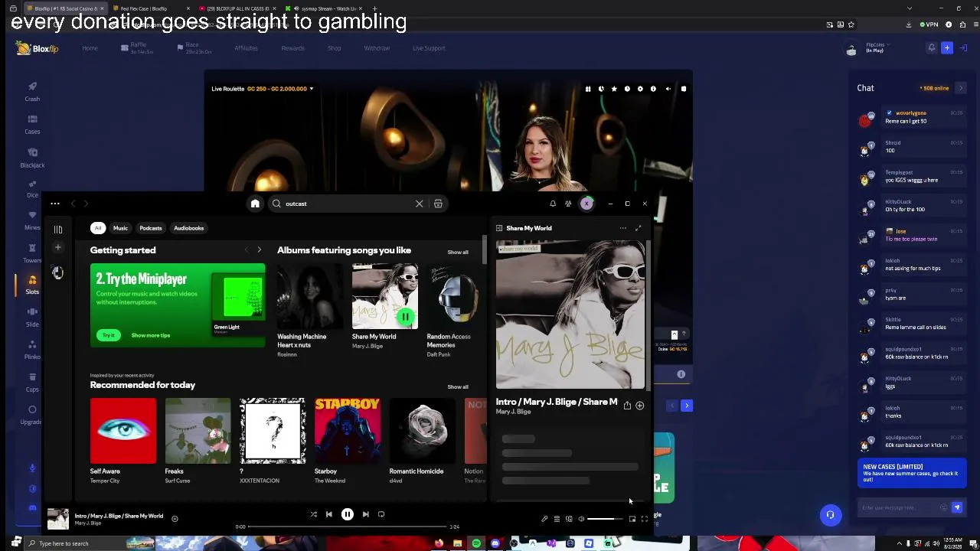Go to Spotify Home

(x=255, y=204)
